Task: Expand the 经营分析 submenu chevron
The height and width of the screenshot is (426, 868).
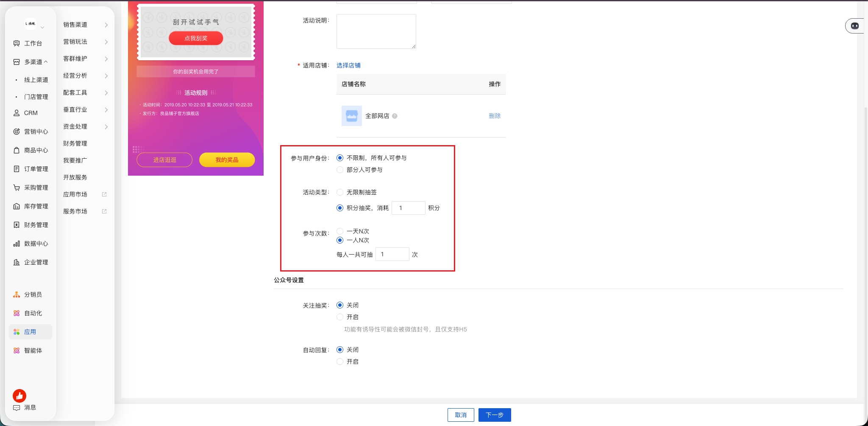Action: [x=106, y=76]
